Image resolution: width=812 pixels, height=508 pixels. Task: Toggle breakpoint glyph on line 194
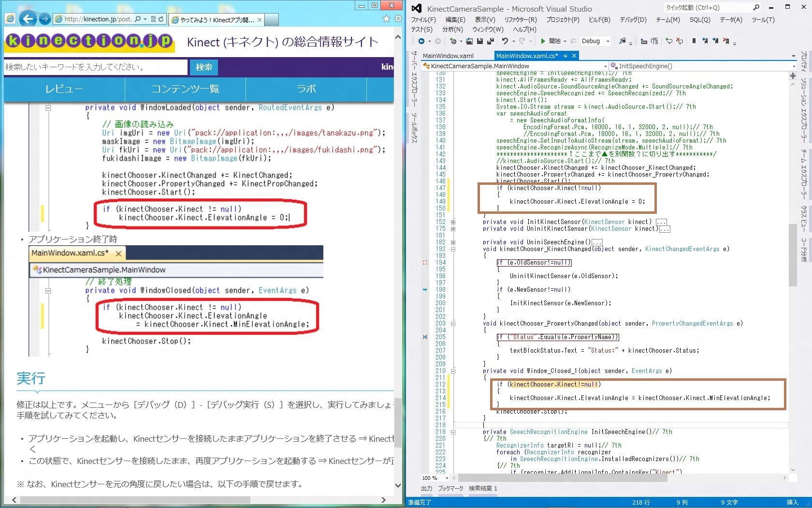pos(425,263)
